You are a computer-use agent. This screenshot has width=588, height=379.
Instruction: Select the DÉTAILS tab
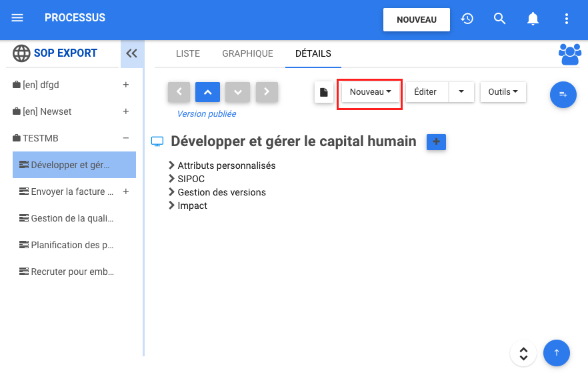point(313,53)
